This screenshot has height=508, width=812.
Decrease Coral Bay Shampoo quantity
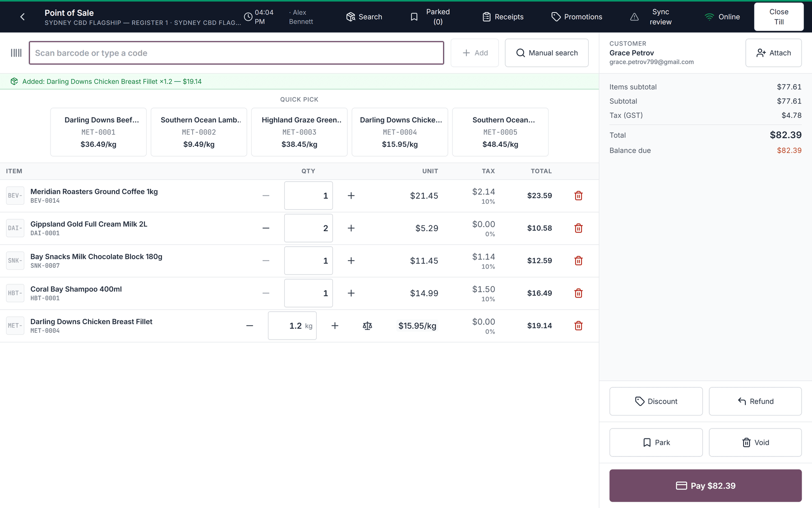(x=266, y=293)
